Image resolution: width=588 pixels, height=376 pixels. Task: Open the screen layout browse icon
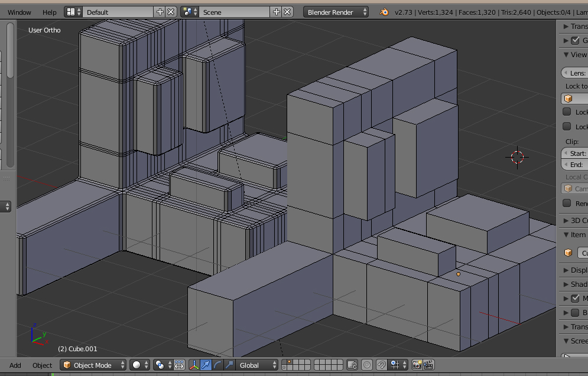point(73,12)
